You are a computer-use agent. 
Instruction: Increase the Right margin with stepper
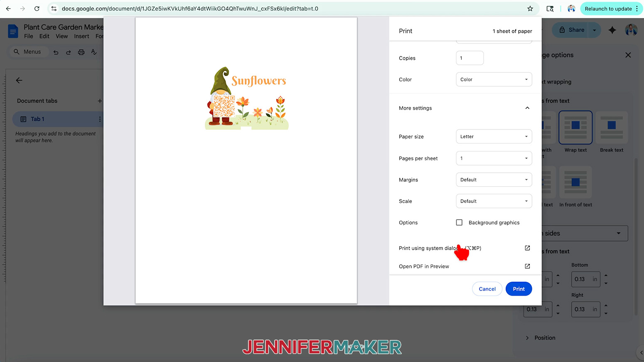point(606,306)
